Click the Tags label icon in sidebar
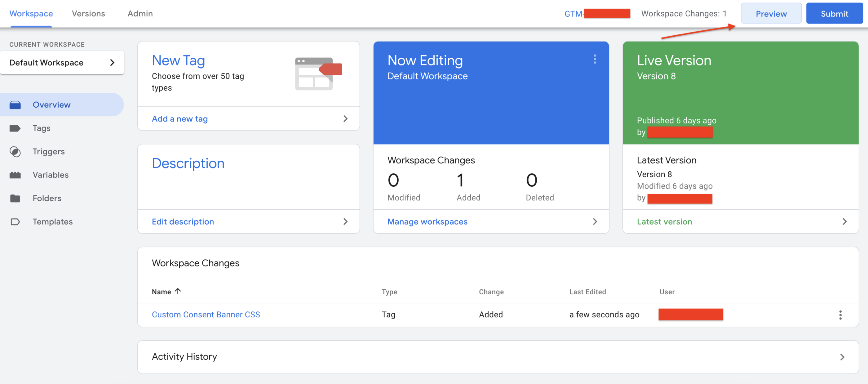 (15, 128)
